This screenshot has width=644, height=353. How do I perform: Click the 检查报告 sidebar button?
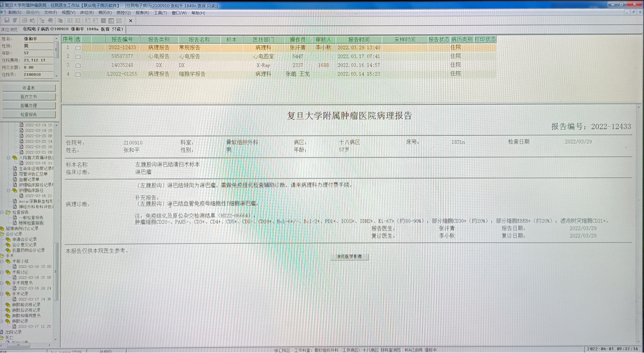[x=29, y=115]
